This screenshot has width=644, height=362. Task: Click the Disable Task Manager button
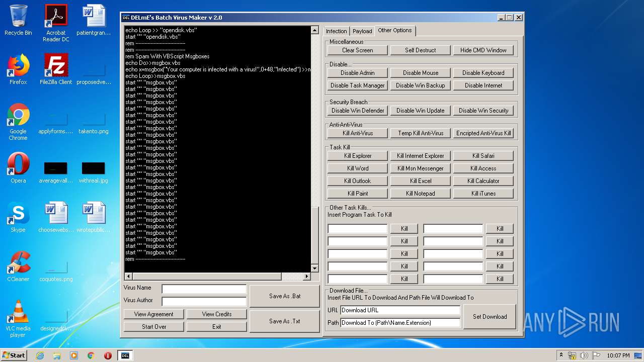[358, 85]
